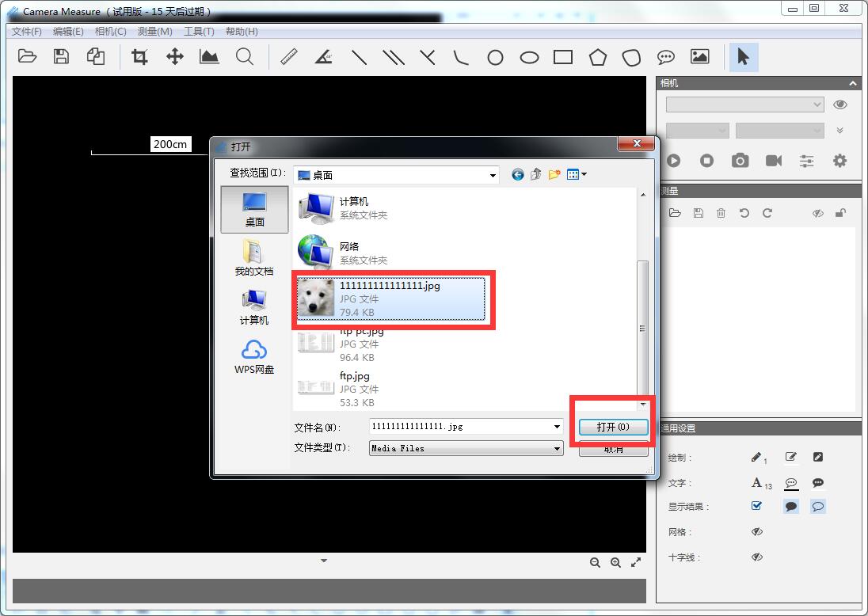
Task: Click the camera snapshot icon
Action: 740,160
